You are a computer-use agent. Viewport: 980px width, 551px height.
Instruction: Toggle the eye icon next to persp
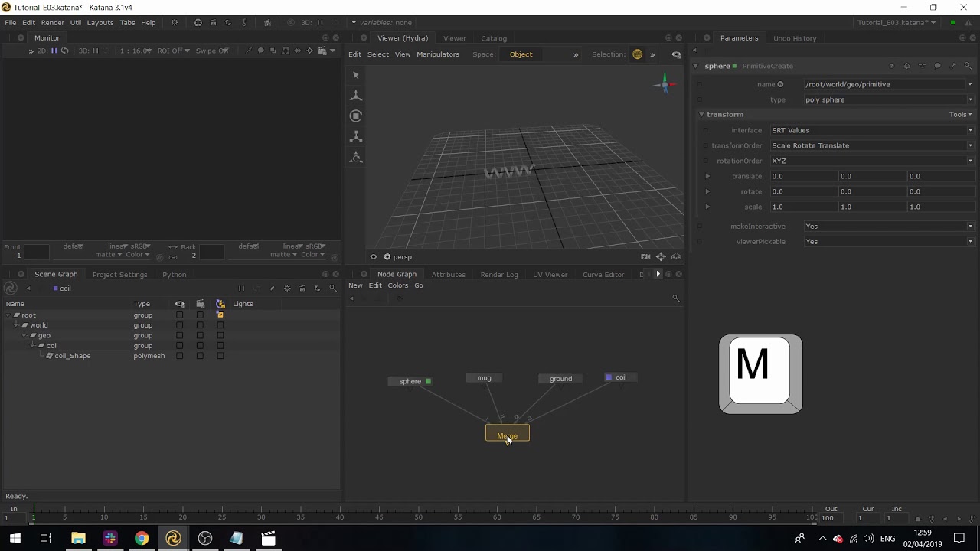click(374, 257)
